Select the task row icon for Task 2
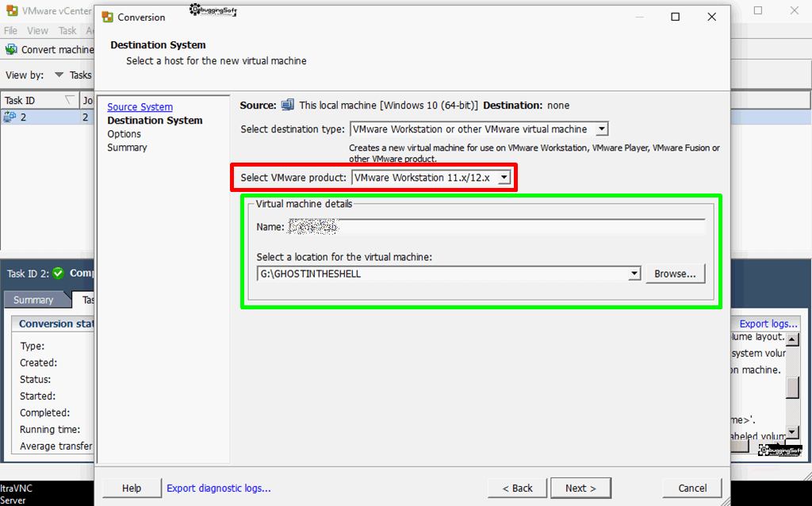This screenshot has height=506, width=812. 10,117
